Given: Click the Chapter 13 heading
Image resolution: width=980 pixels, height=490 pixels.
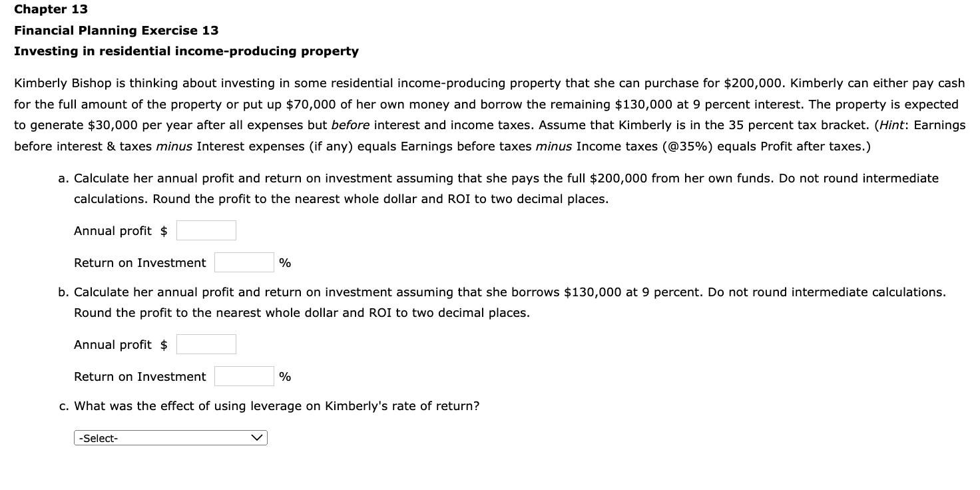Looking at the screenshot, I should point(50,9).
